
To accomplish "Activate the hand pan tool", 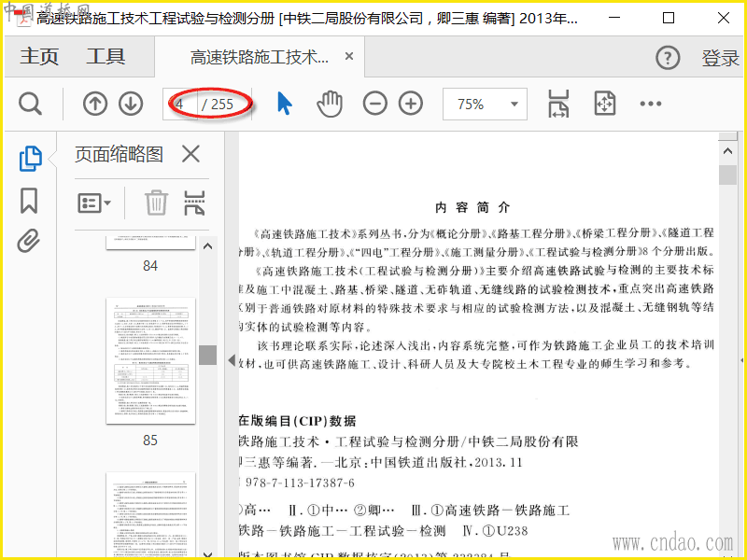I will (330, 104).
